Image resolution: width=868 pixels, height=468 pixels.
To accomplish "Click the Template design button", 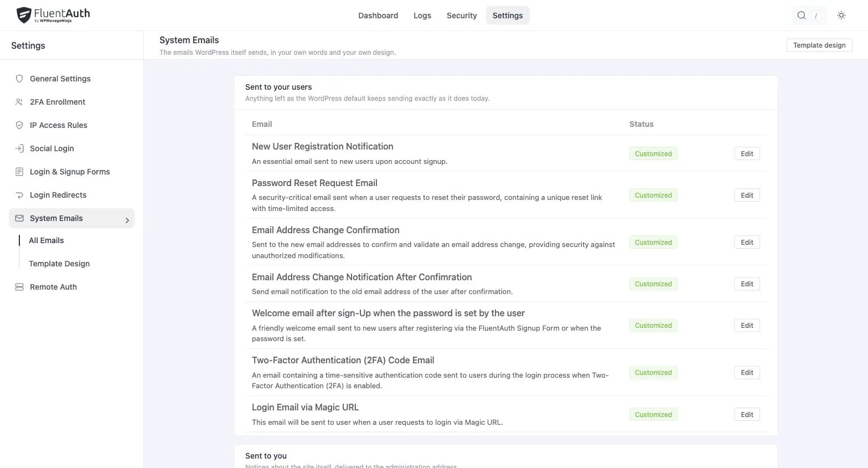I will coord(819,45).
